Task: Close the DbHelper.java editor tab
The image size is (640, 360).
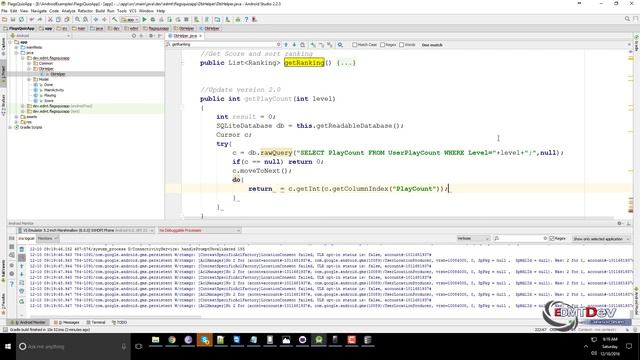Action: point(200,36)
